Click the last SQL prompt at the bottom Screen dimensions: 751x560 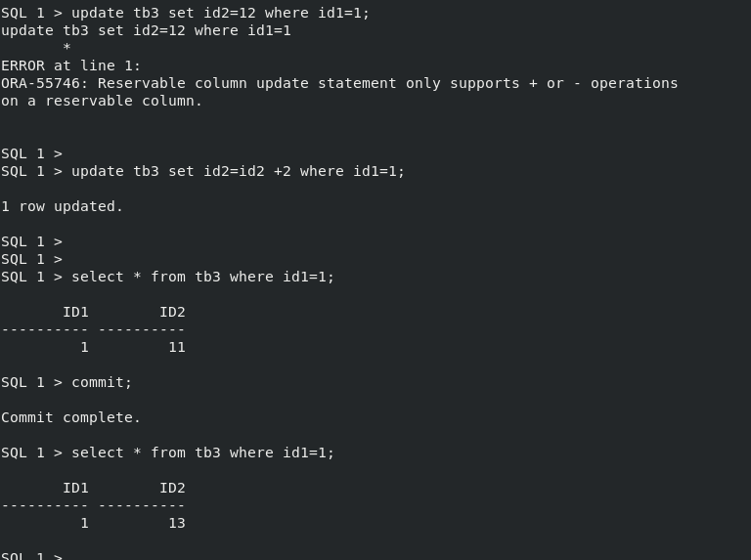tap(31, 555)
